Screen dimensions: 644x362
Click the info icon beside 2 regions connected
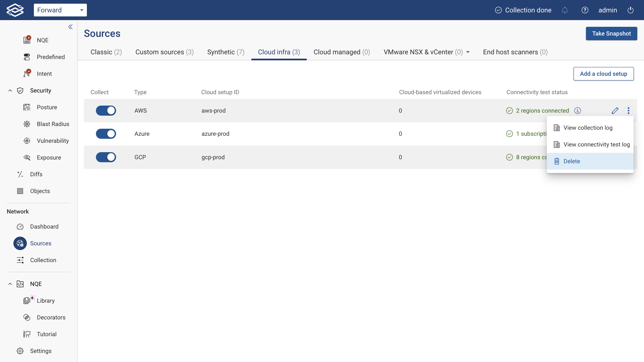pyautogui.click(x=578, y=111)
